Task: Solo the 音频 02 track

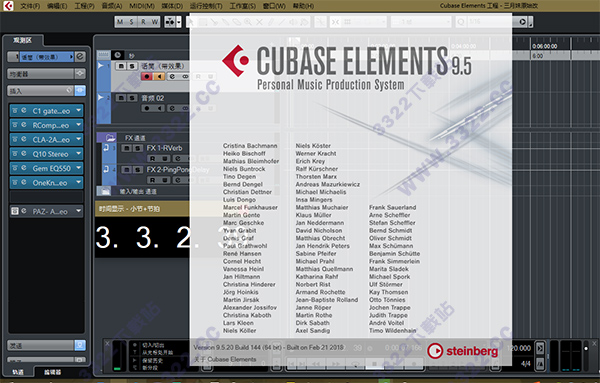Action: click(x=132, y=98)
